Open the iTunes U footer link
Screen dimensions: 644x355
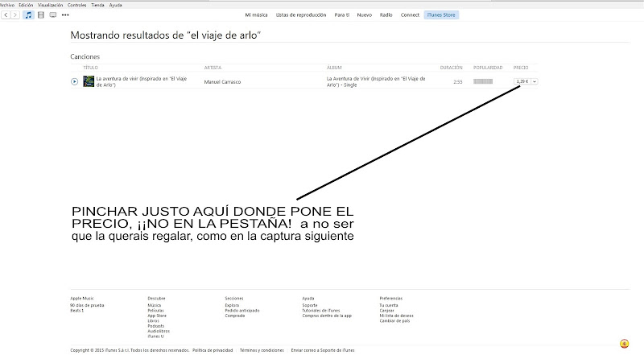[x=155, y=336]
